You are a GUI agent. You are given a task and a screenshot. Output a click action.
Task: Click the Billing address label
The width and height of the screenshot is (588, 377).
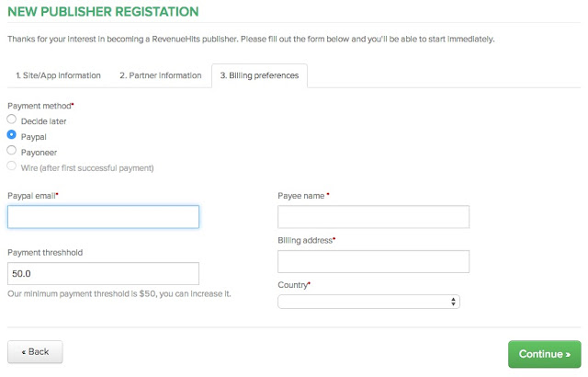point(306,240)
